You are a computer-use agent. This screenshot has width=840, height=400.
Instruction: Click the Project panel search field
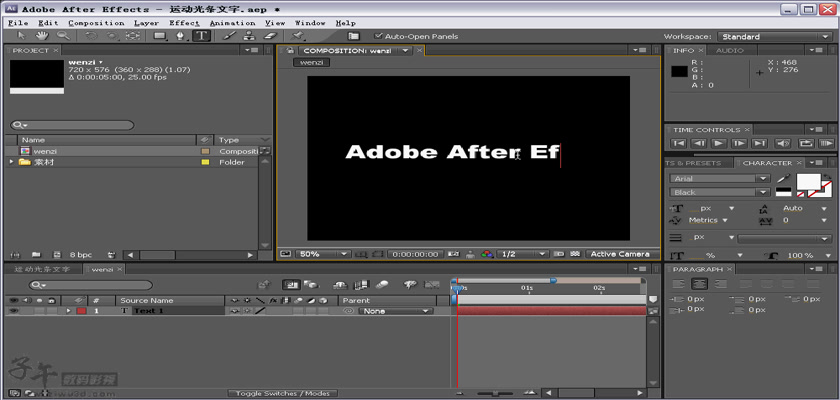tap(72, 125)
